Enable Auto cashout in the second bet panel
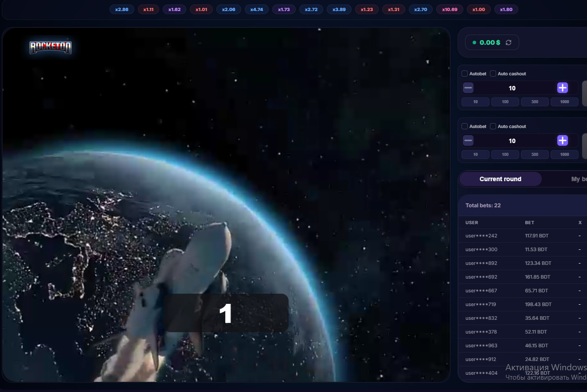 [493, 126]
